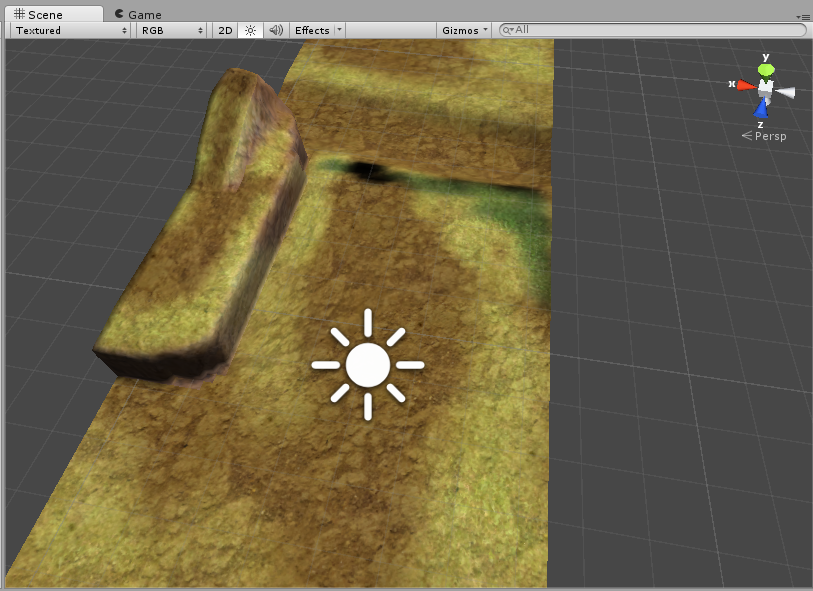This screenshot has width=813, height=591.
Task: Open the Textured draw mode dropdown
Action: 65,30
